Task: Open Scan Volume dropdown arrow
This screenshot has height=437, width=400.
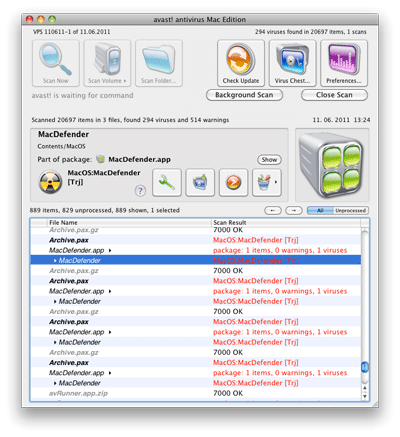Action: tap(125, 81)
